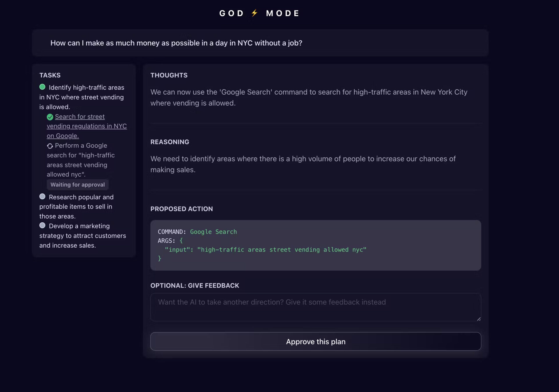Expand the Waiting for approval badge

pos(77,185)
